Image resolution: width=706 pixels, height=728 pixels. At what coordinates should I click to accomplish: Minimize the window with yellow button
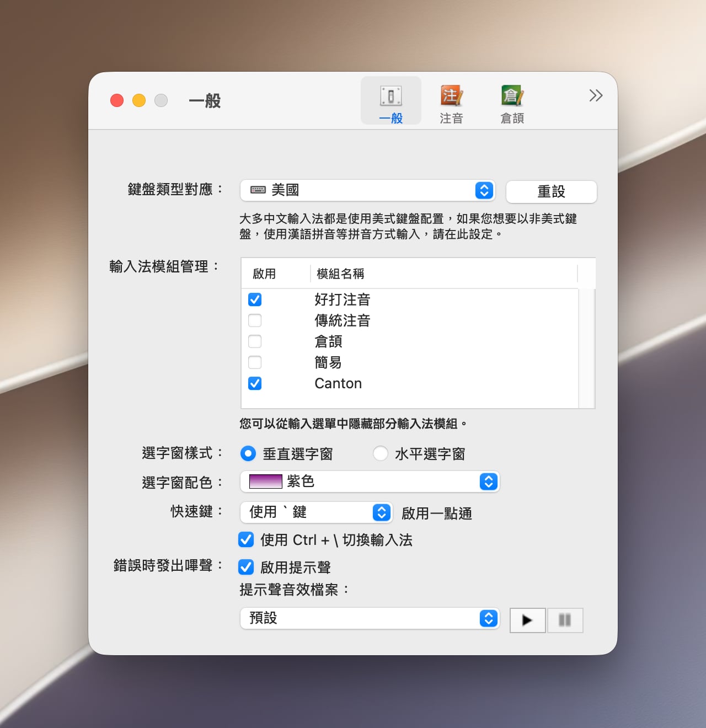pyautogui.click(x=139, y=100)
